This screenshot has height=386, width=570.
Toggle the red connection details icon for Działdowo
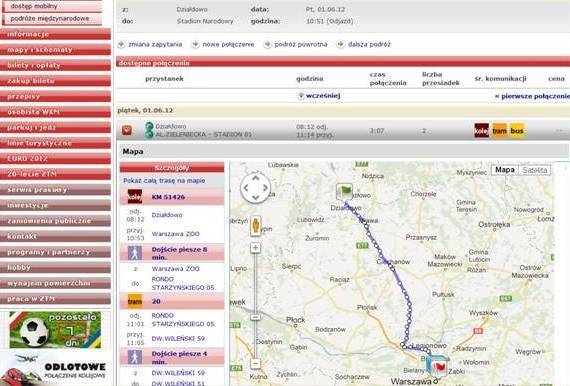(127, 130)
